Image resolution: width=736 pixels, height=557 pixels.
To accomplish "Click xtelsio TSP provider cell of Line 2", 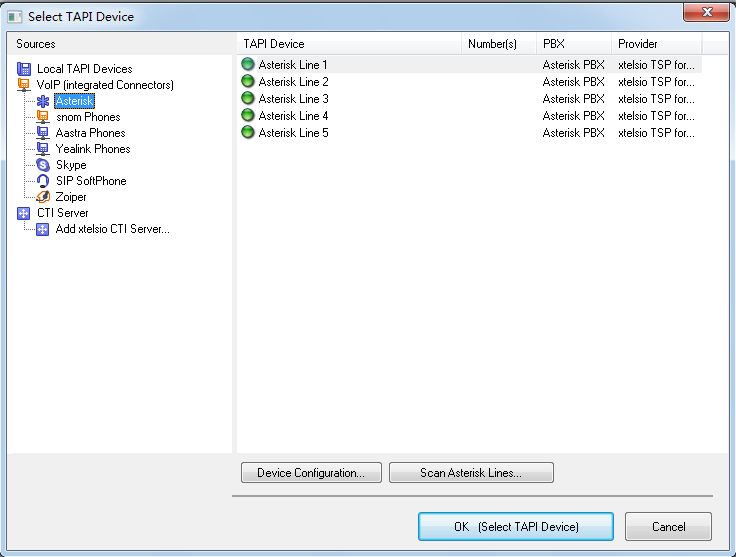I will (656, 82).
